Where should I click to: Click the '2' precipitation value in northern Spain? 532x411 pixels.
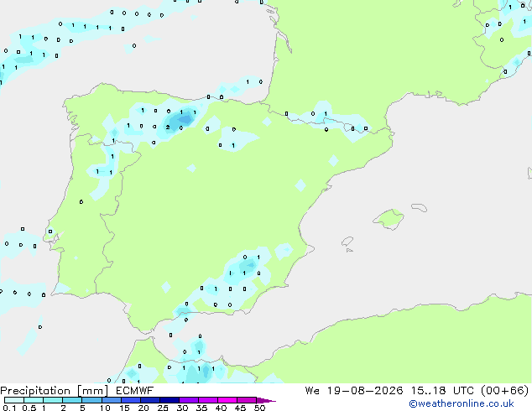(168, 127)
